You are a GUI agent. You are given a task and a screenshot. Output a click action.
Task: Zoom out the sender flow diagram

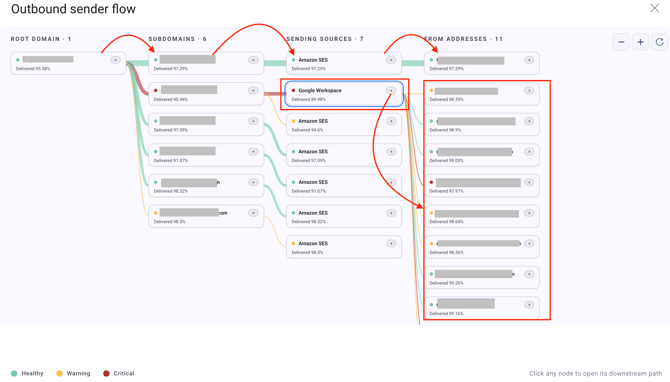(x=621, y=42)
